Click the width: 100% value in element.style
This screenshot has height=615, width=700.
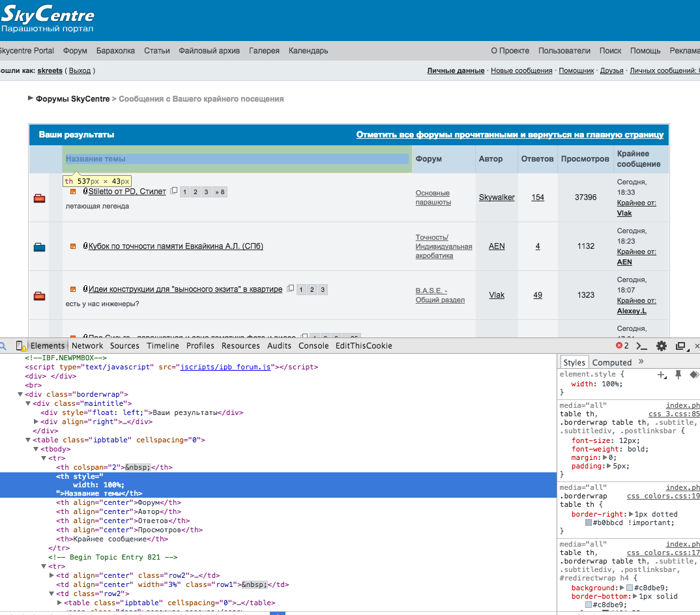612,384
